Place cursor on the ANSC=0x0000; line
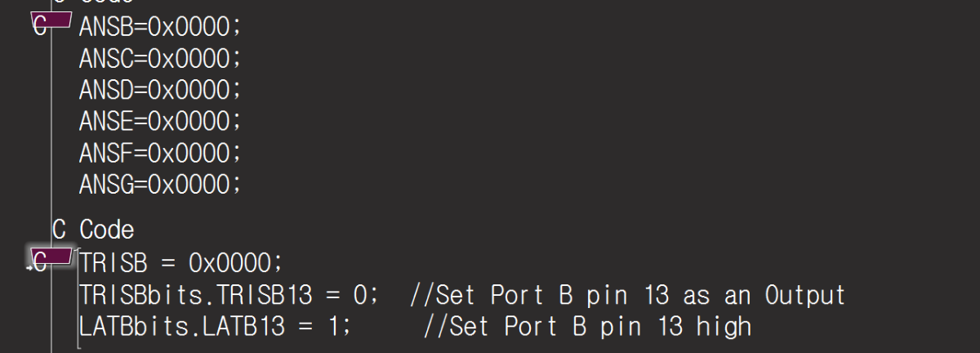The width and height of the screenshot is (980, 353). 161,58
